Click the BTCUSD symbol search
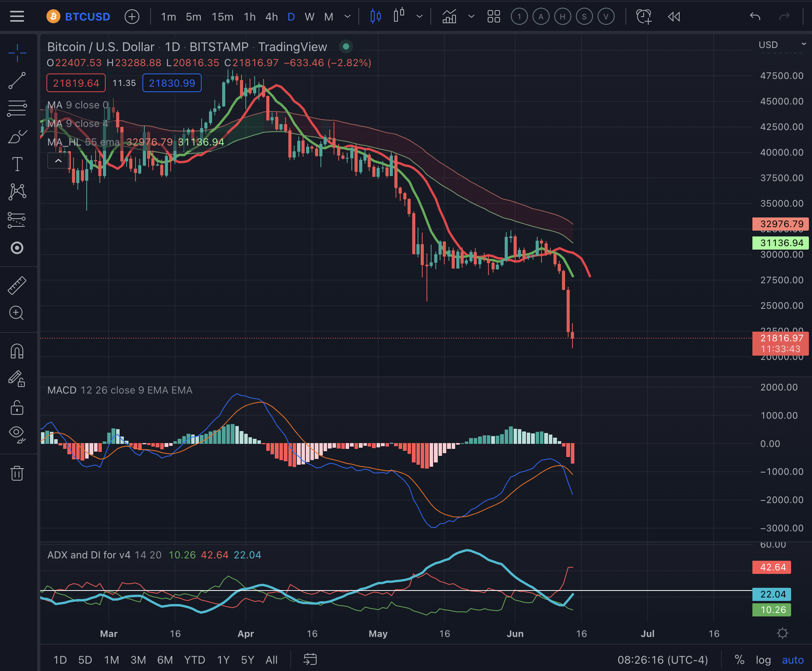Image resolution: width=812 pixels, height=671 pixels. pos(87,17)
